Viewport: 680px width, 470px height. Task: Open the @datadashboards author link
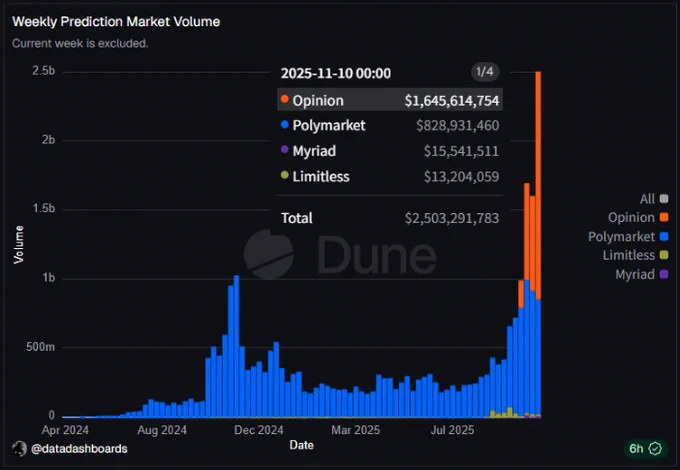click(79, 448)
